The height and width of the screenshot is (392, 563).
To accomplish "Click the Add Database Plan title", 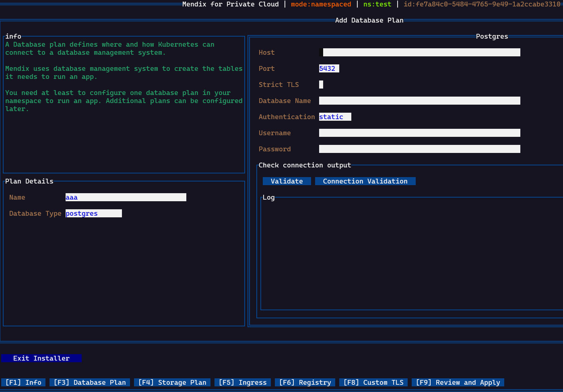I will coord(369,20).
